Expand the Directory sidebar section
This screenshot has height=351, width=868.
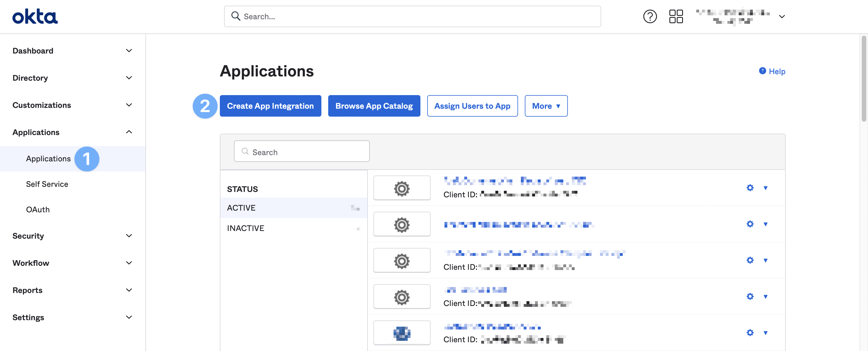point(129,78)
